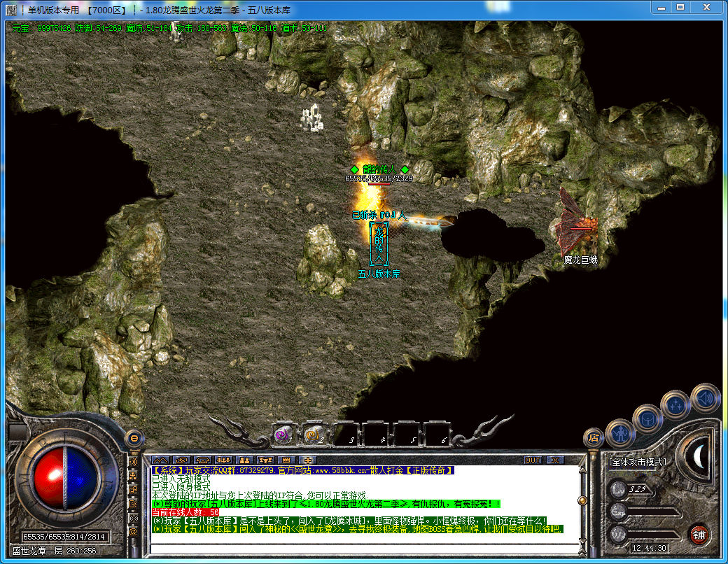Click the red 铺 stall button

coord(699,535)
